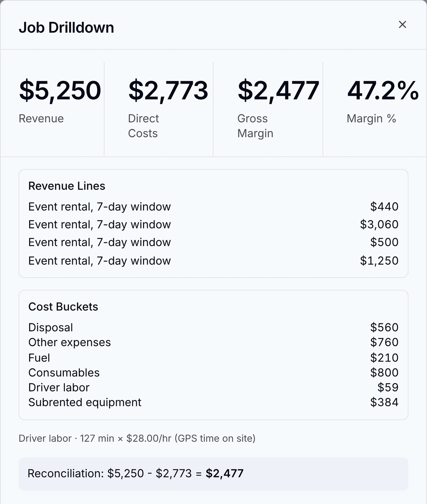Click the Fuel cost row label

(x=39, y=358)
